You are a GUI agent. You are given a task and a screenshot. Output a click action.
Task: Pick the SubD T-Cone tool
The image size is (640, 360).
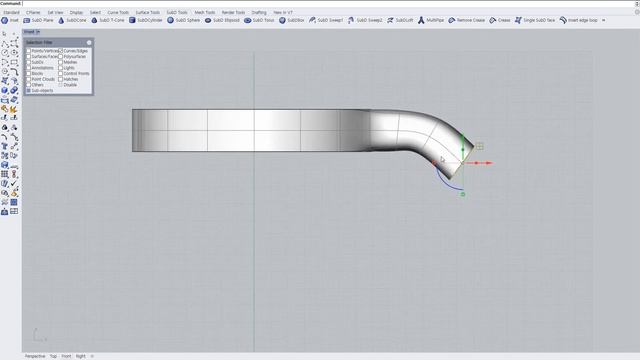point(107,20)
